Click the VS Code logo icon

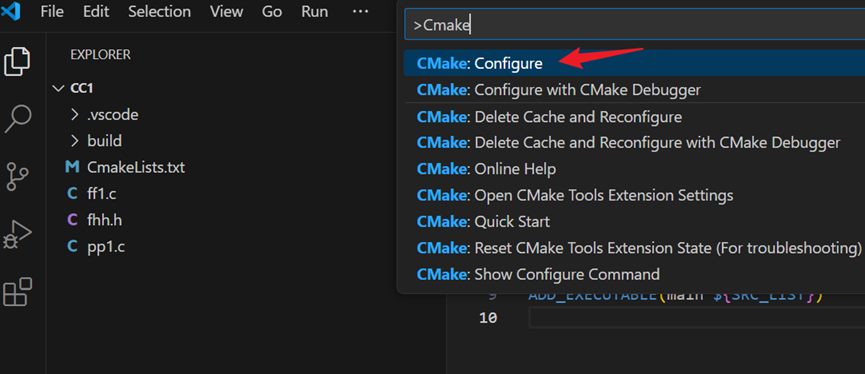[x=10, y=12]
